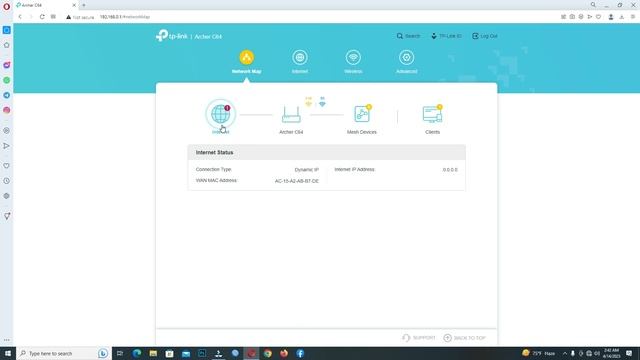
Task: Reload the current page
Action: point(42,17)
